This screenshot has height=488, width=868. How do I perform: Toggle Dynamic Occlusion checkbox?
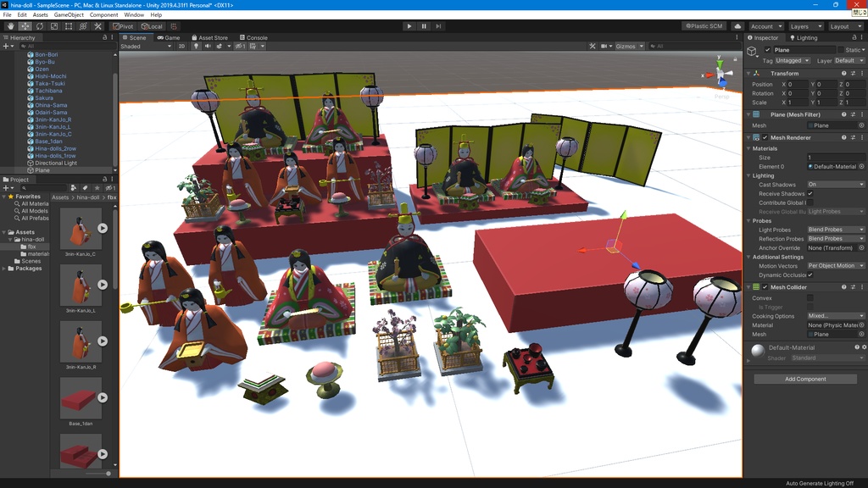(x=810, y=275)
